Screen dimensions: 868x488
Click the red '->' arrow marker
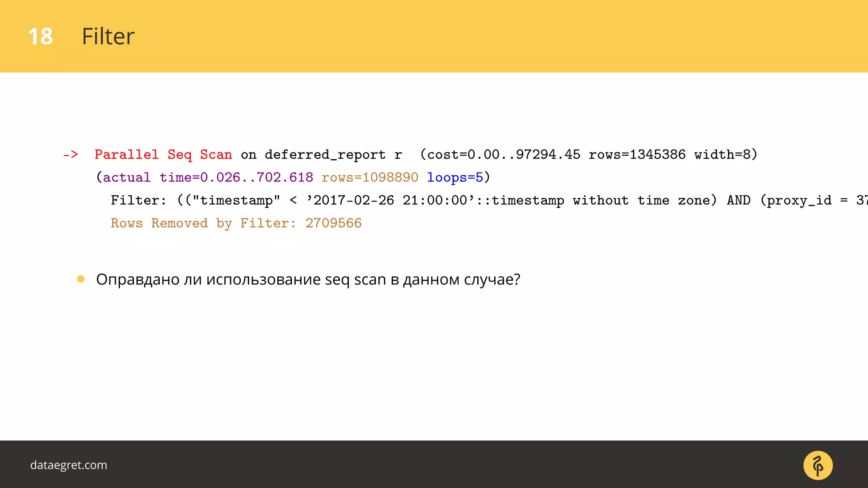point(71,155)
